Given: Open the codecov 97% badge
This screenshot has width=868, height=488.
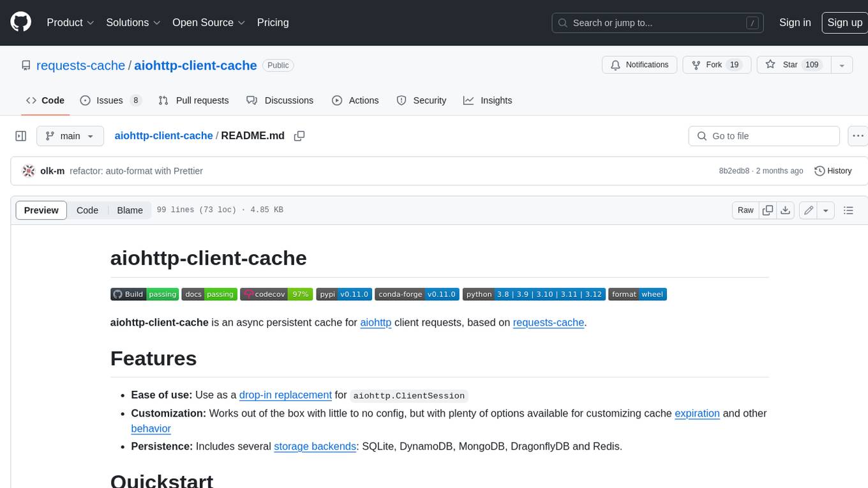Looking at the screenshot, I should (x=276, y=294).
